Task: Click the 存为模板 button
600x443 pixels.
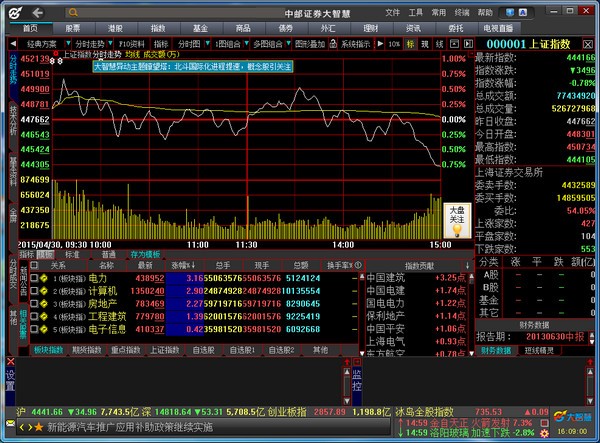Action: pos(145,254)
